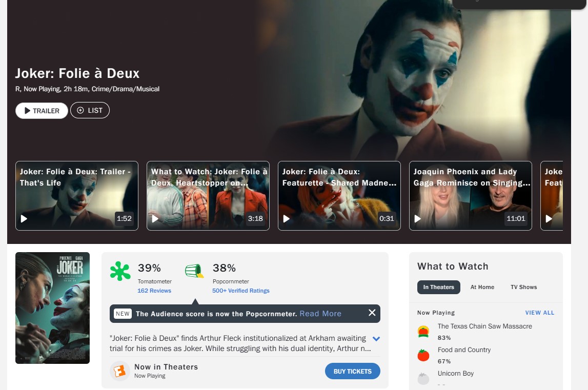The width and height of the screenshot is (588, 390).
Task: Play the Trailer - That's Life video icon
Action: (24, 219)
